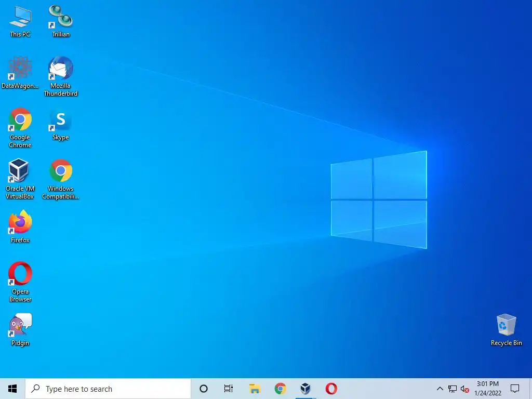
Task: Select the Firefox desktop shortcut
Action: click(20, 227)
